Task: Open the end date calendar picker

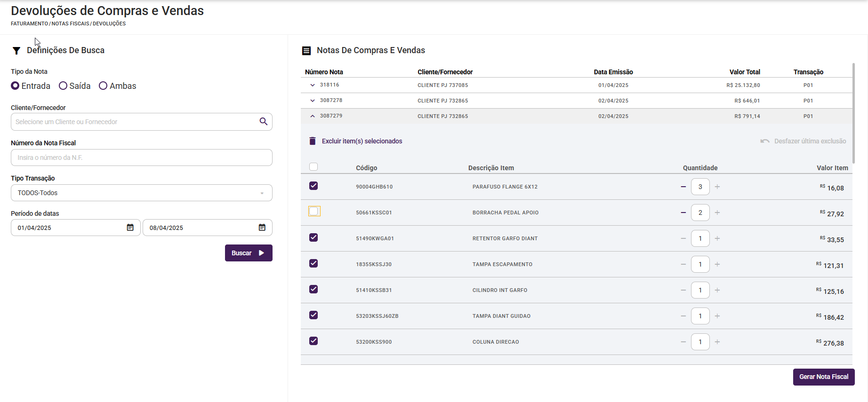Action: point(262,228)
